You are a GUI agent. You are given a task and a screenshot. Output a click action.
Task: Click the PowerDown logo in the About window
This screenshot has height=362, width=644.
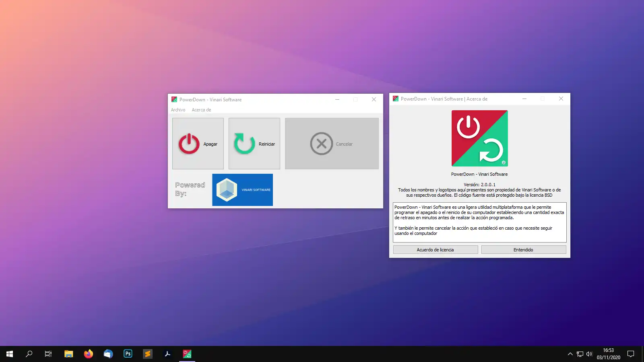[480, 138]
